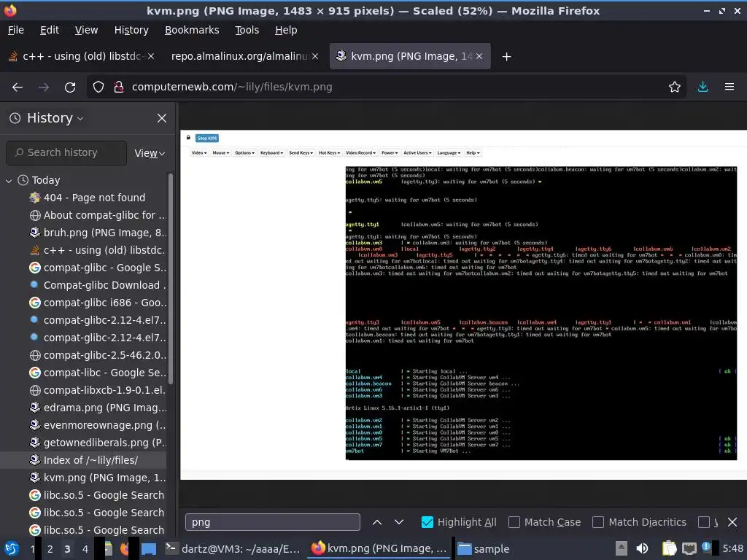Open the Firefox downloads panel
This screenshot has width=747, height=560.
[703, 87]
